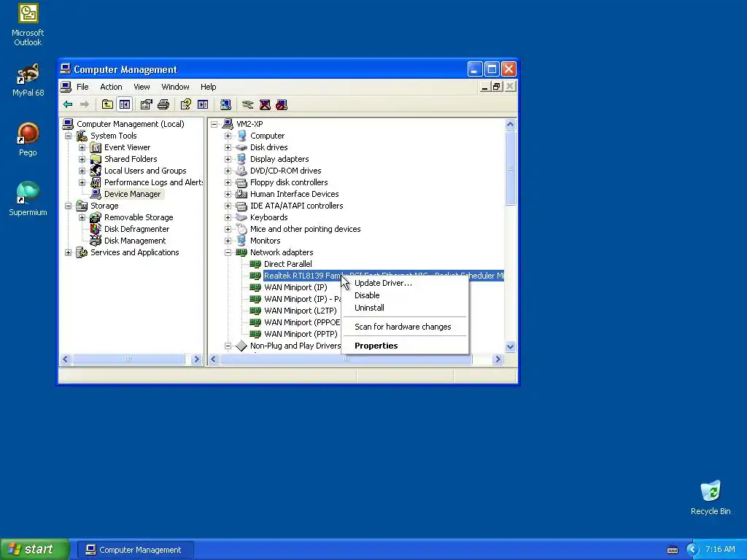
Task: Select the MyPal 68 desktop icon
Action: pyautogui.click(x=28, y=79)
